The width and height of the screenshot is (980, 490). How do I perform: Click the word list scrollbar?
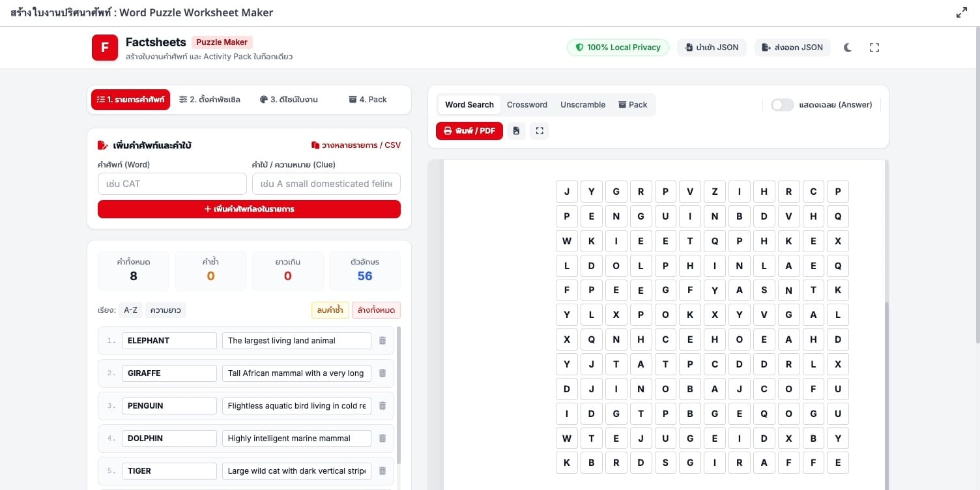click(x=399, y=395)
